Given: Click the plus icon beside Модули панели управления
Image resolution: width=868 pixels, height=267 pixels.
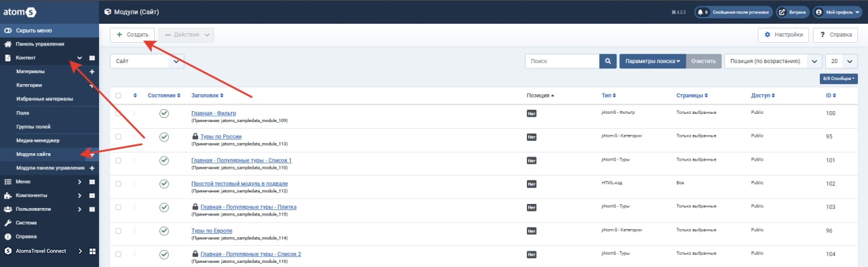Looking at the screenshot, I should point(92,167).
